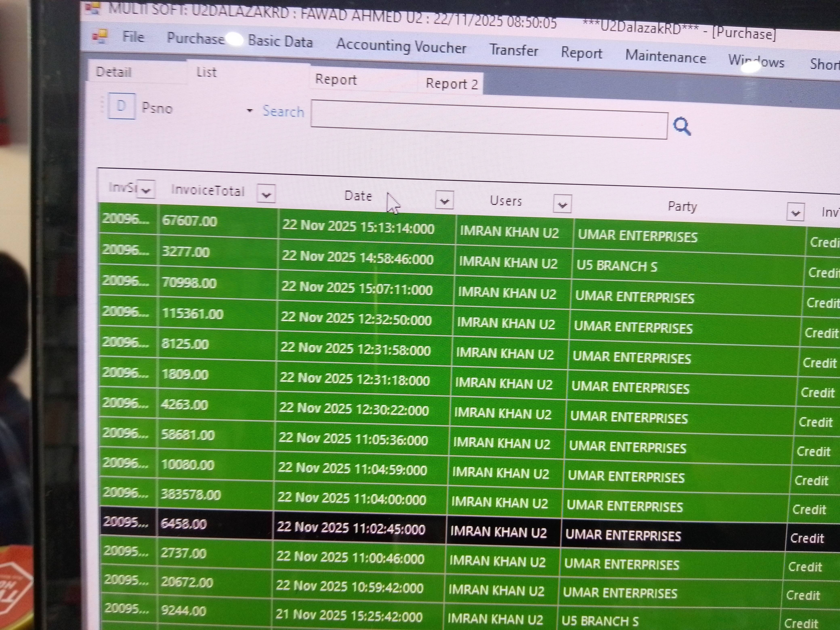Expand the Psno search field combo box
This screenshot has height=630, width=840.
click(x=250, y=110)
